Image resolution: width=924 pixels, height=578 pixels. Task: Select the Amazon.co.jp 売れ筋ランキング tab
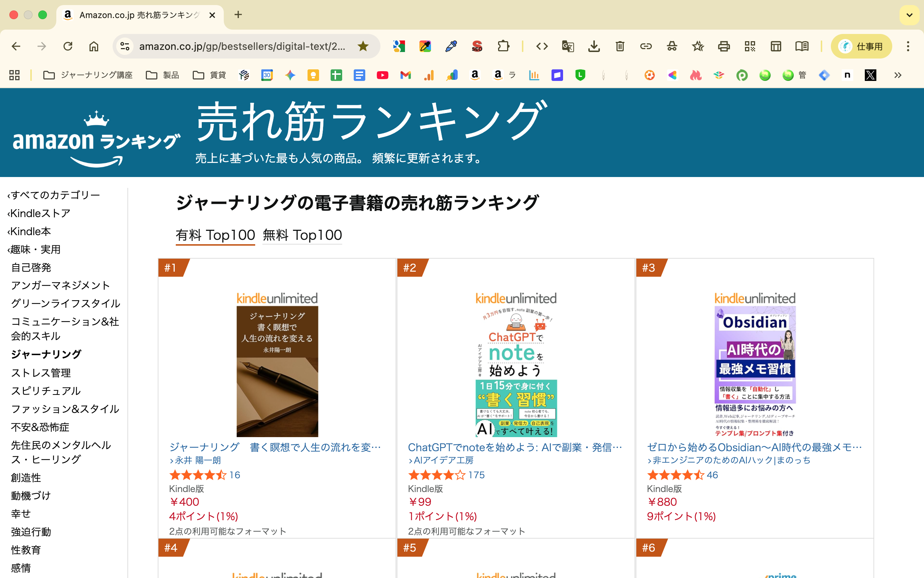click(140, 15)
